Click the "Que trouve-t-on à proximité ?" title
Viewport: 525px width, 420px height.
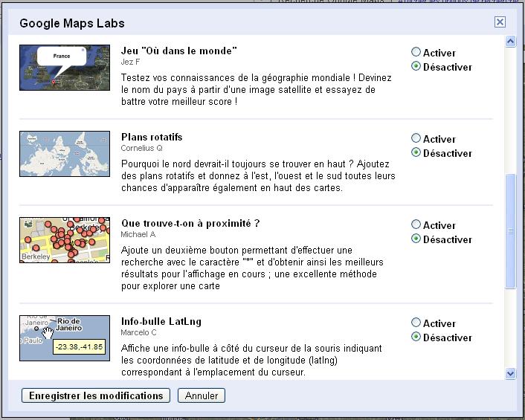click(190, 224)
